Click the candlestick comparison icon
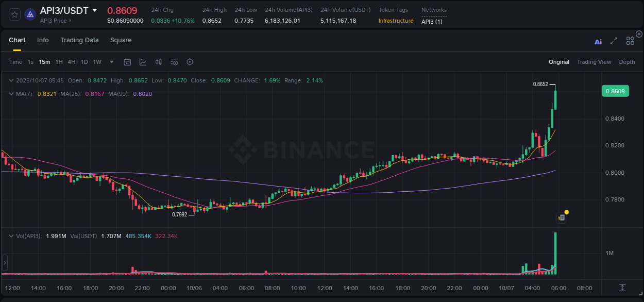Screen dimensions: 644x302 pos(158,61)
